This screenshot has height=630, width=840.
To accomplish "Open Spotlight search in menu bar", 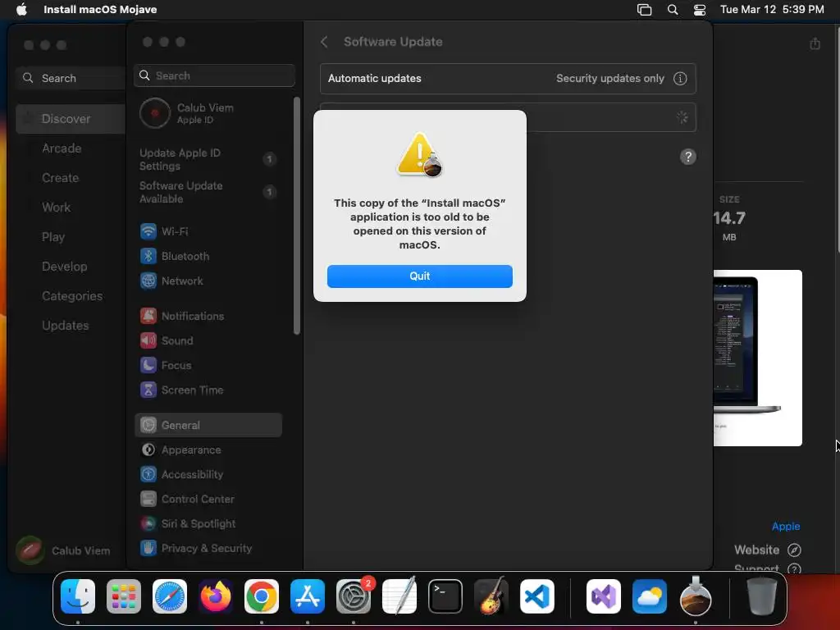I will tap(673, 9).
